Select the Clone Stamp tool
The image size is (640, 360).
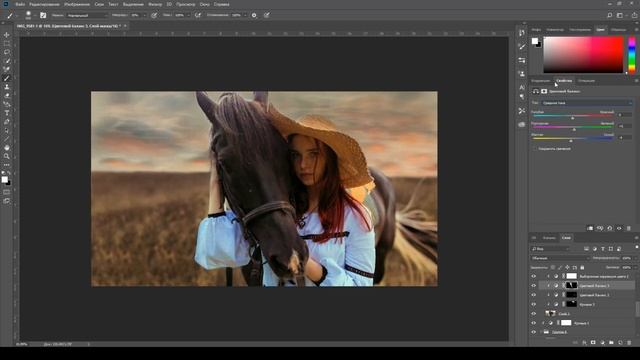pos(7,87)
